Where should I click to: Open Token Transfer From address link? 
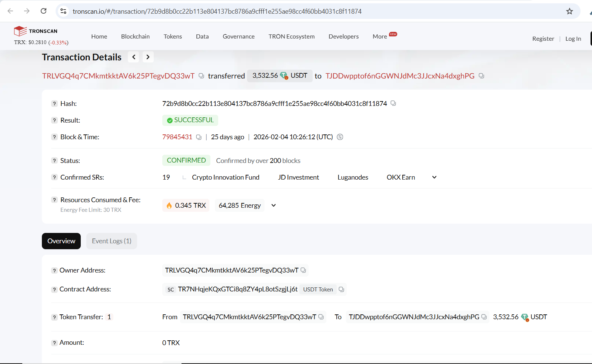click(x=249, y=317)
